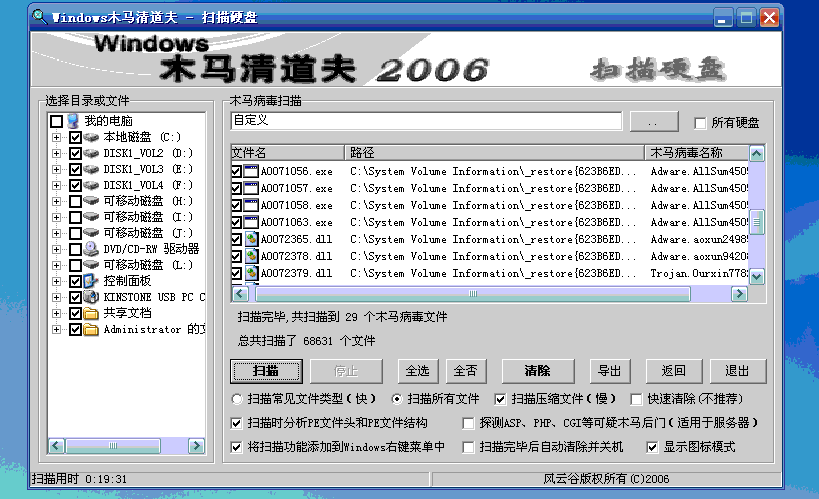Check the 我的电脑 root checkbox

click(56, 121)
